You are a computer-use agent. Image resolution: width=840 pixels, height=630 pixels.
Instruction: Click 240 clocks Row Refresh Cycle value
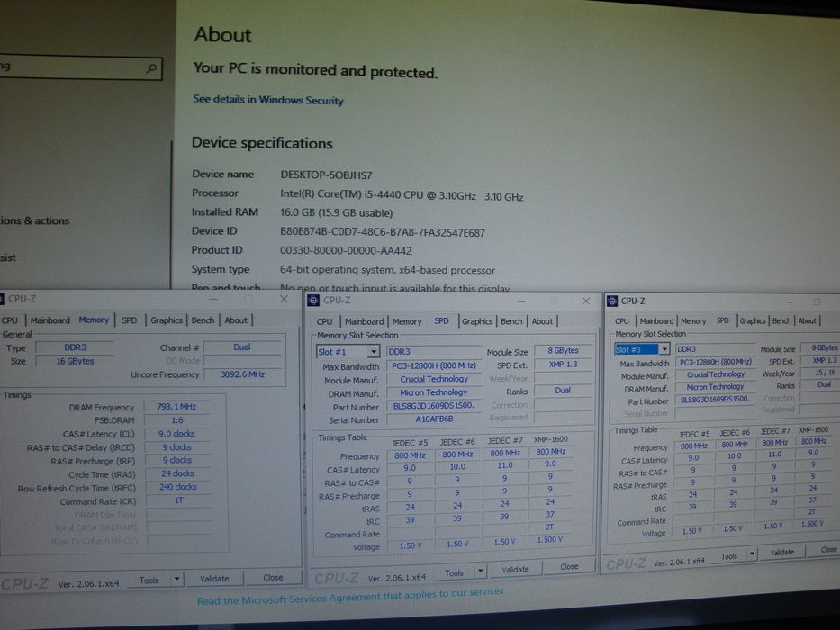178,486
